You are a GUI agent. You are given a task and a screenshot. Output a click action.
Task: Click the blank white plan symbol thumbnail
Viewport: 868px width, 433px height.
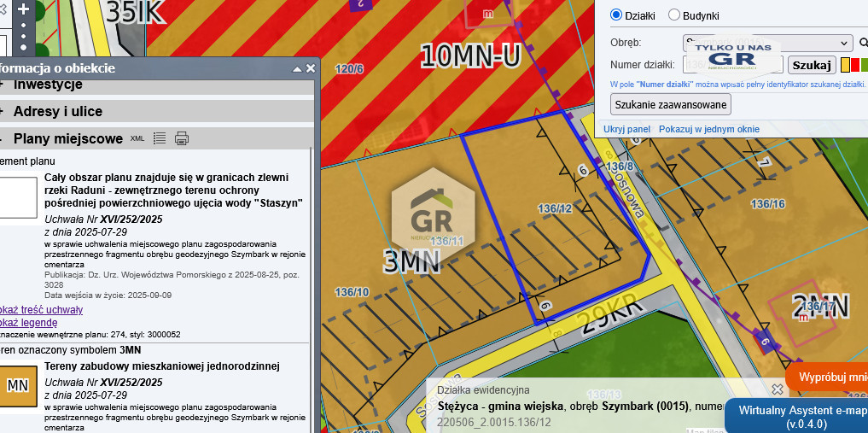[18, 197]
